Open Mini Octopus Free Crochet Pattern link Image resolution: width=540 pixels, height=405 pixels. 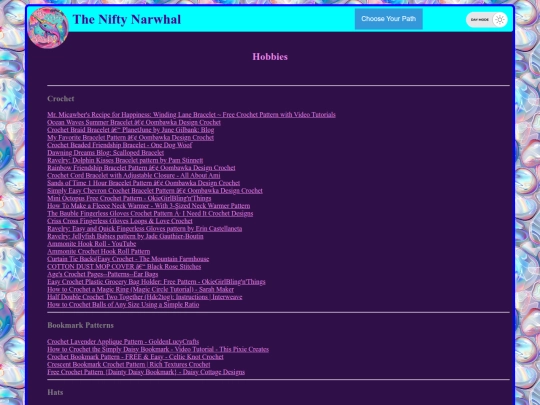coord(129,198)
